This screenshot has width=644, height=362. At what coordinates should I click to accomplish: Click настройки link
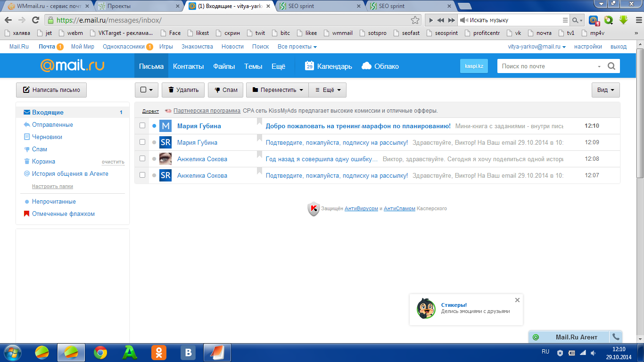[588, 47]
